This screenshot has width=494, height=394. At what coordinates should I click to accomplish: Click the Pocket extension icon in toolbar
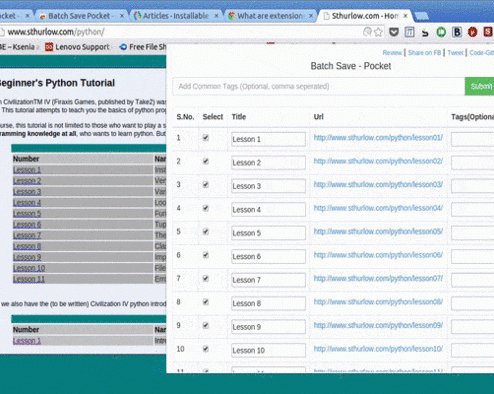coord(394,32)
